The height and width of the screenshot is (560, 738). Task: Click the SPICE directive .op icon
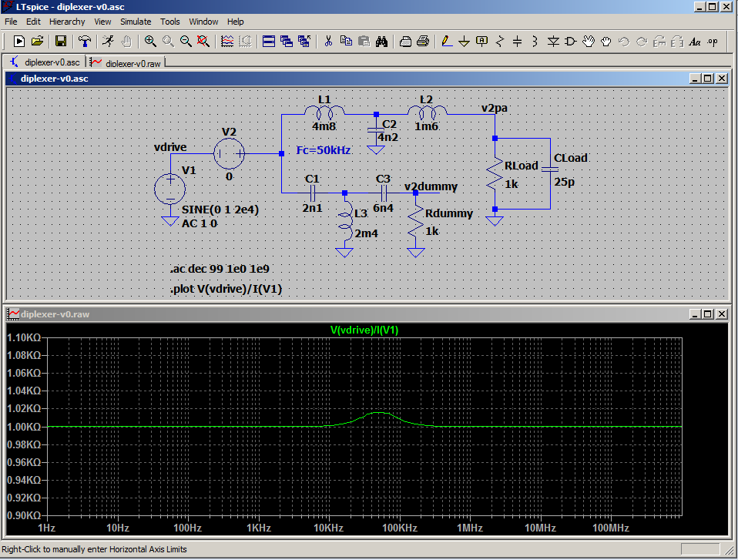[x=713, y=41]
